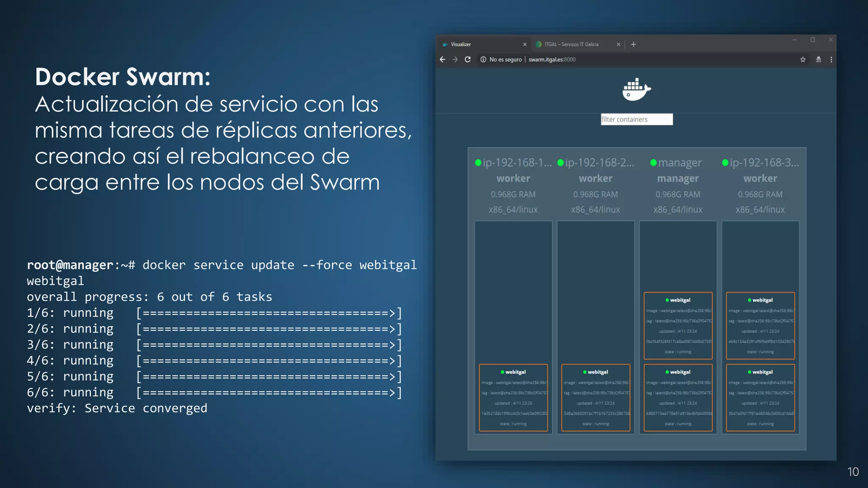Viewport: 868px width, 488px height.
Task: Close the Visualizer tab
Action: pyautogui.click(x=525, y=44)
